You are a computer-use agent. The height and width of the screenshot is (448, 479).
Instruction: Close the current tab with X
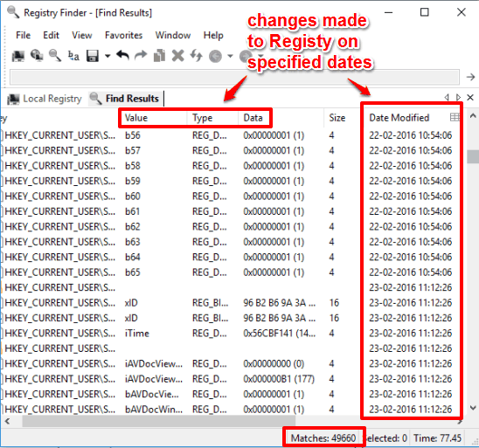[470, 97]
